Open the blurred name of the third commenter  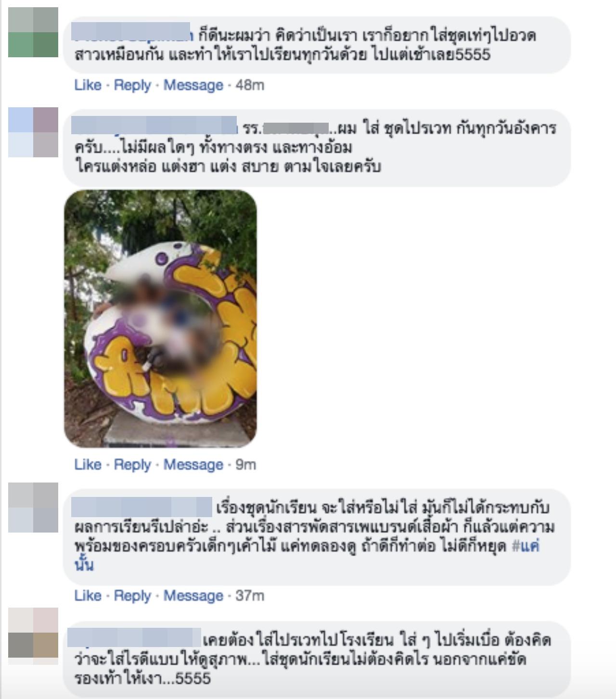point(141,508)
